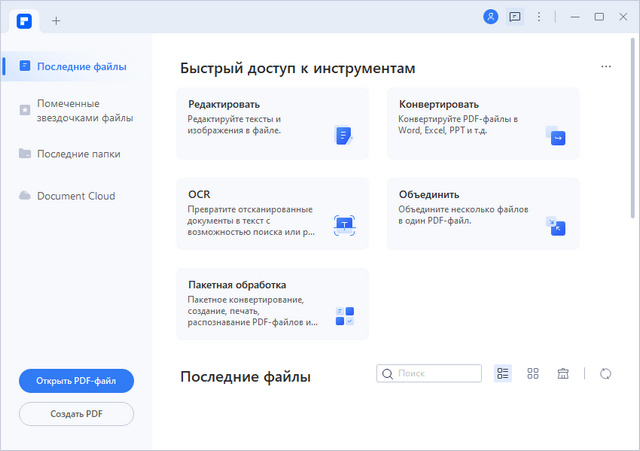
Task: Open the Конвертировать tool card
Action: 482,123
